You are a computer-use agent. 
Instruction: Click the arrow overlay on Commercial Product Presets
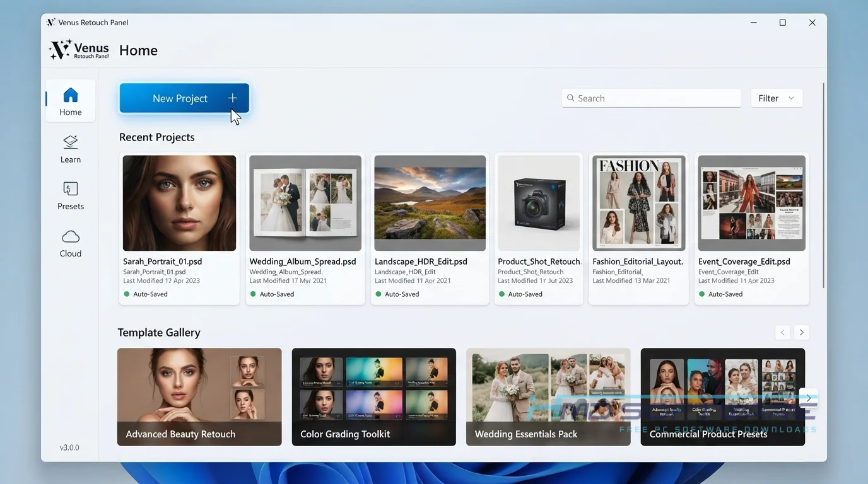808,398
